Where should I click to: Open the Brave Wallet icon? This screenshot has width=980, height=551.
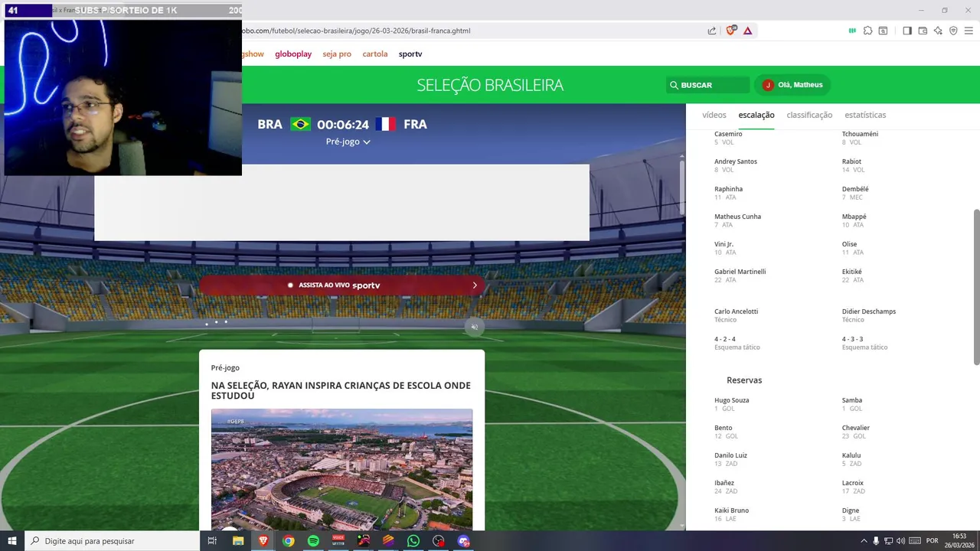point(923,31)
